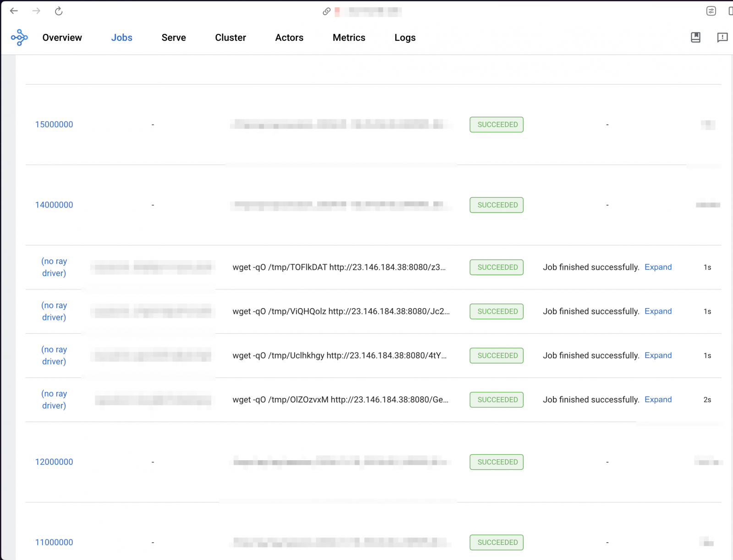This screenshot has height=560, width=733.
Task: Click the browser forward arrow
Action: tap(36, 11)
